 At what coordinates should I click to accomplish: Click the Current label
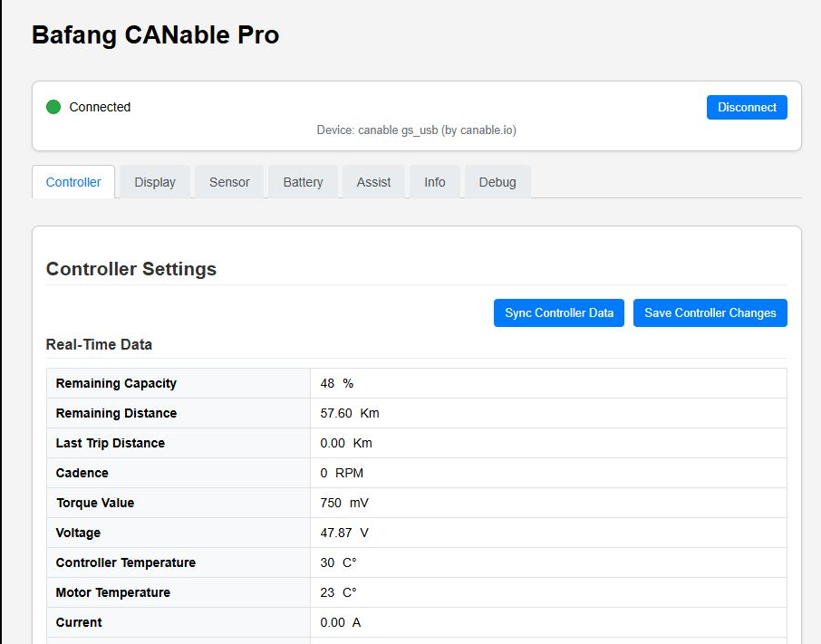(x=79, y=622)
